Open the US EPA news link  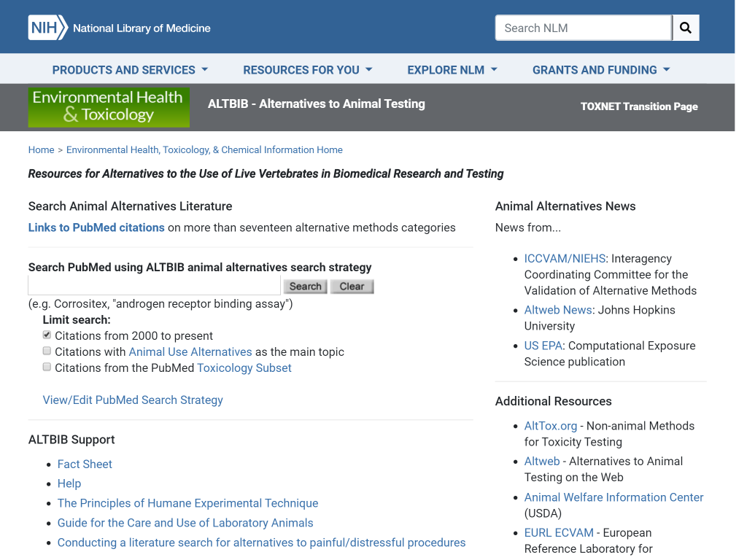point(543,346)
